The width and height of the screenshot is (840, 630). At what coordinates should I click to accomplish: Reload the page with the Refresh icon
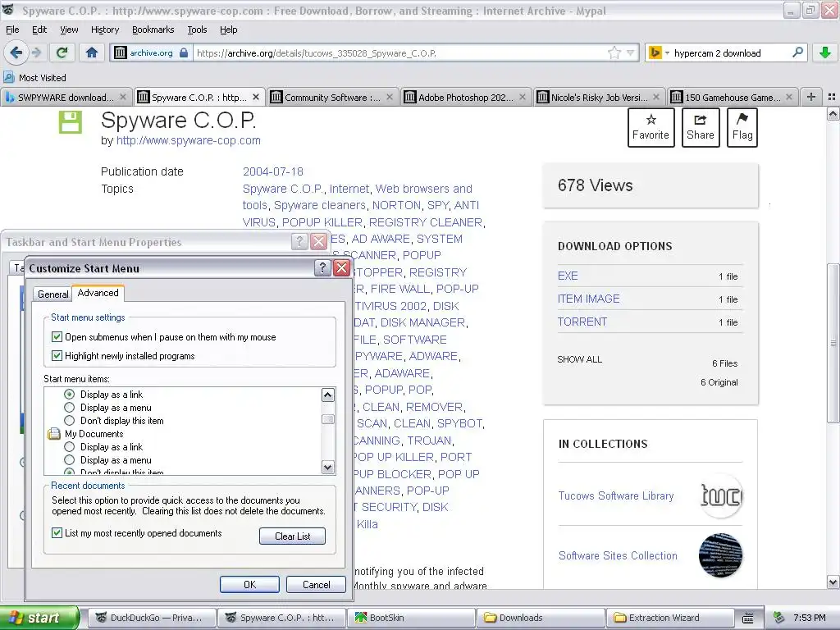click(x=62, y=52)
